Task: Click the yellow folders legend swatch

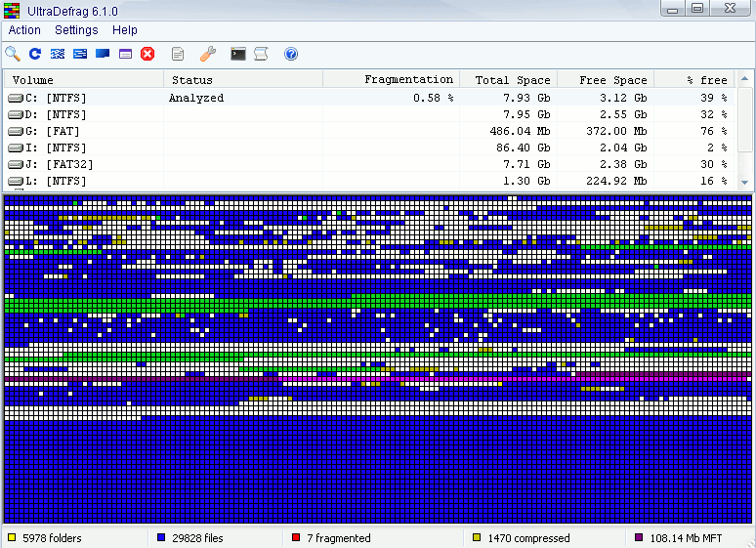Action: click(12, 537)
